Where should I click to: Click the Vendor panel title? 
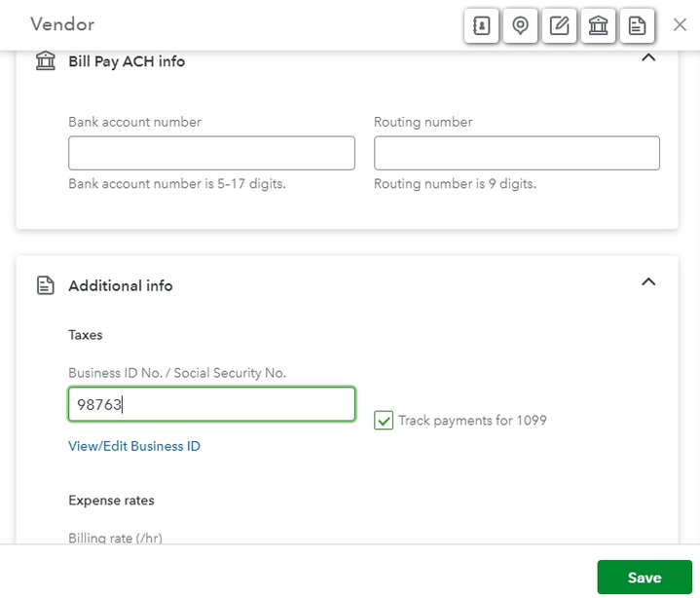tap(62, 24)
